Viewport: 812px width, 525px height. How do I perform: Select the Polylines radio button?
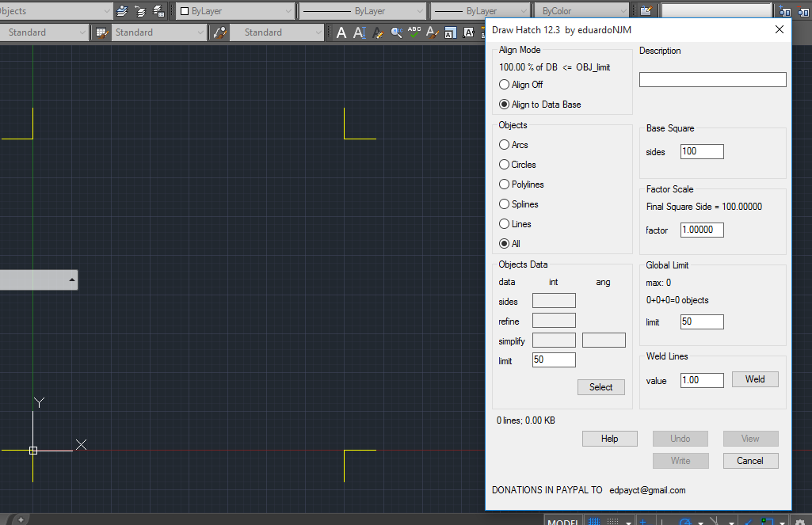tap(505, 184)
